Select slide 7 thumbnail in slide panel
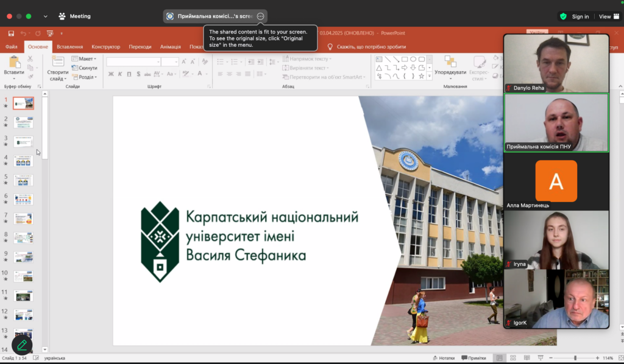624x364 pixels. click(x=24, y=219)
